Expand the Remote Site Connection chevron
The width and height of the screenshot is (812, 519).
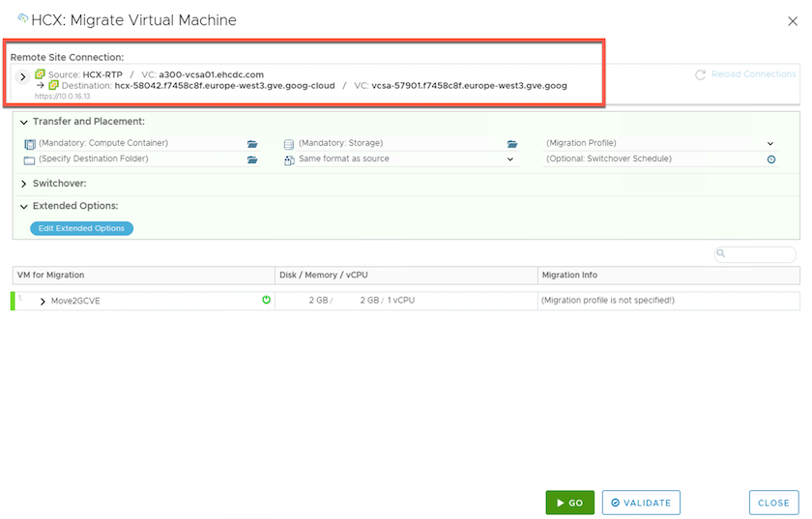point(23,77)
